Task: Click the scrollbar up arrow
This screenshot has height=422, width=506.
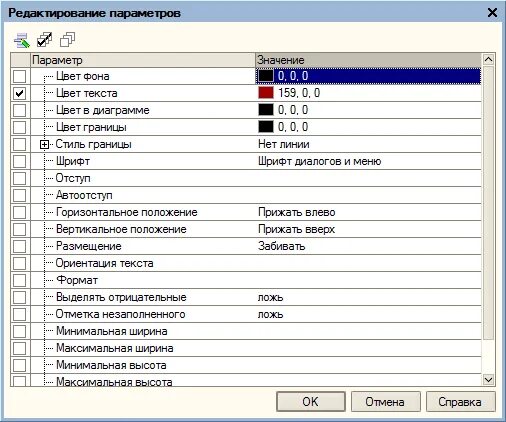Action: click(488, 60)
